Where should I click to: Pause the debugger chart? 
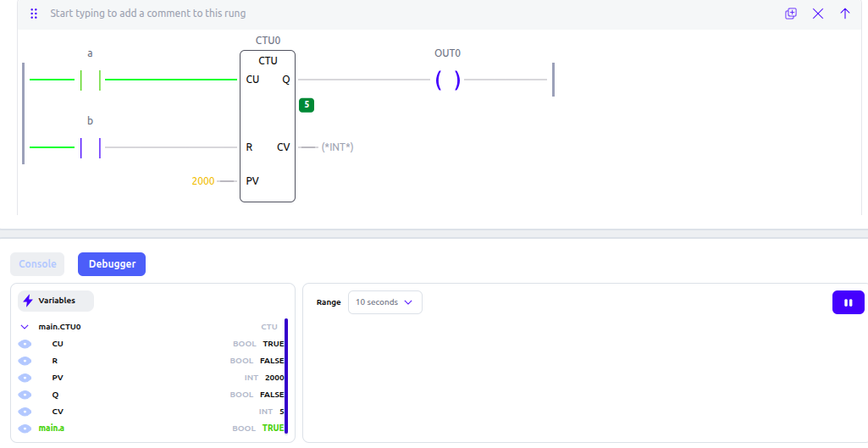[x=848, y=302]
